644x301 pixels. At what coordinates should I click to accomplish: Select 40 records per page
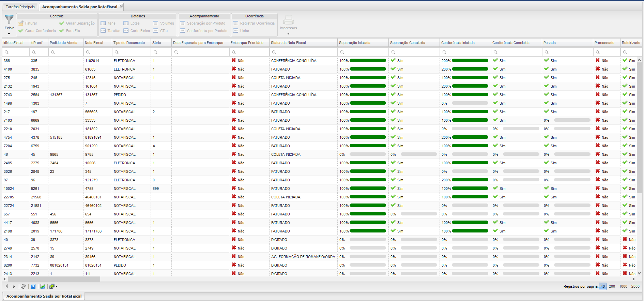(603, 286)
